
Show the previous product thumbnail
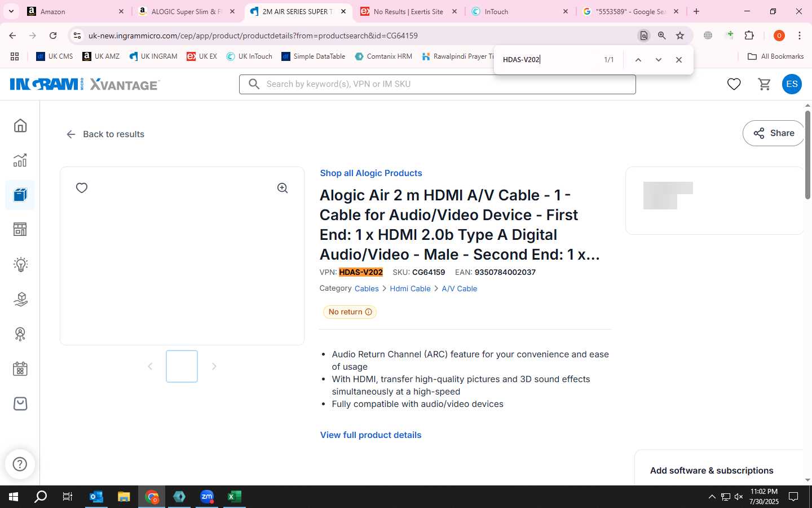point(150,366)
